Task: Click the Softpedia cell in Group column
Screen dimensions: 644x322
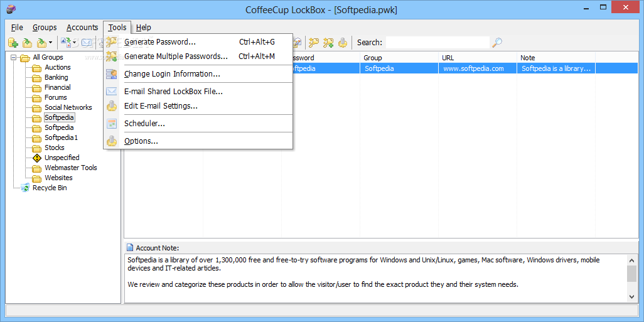Action: tap(399, 68)
